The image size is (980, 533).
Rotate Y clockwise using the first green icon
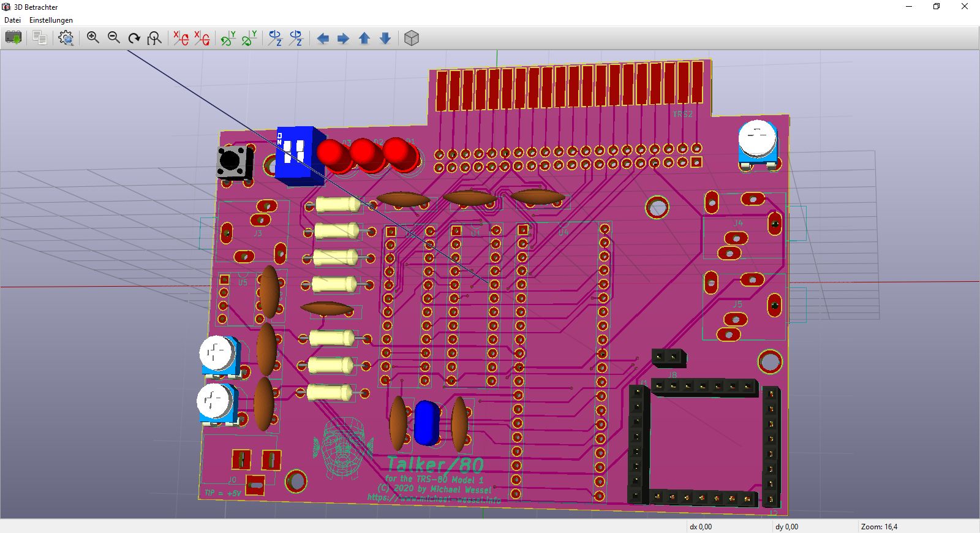pyautogui.click(x=228, y=38)
